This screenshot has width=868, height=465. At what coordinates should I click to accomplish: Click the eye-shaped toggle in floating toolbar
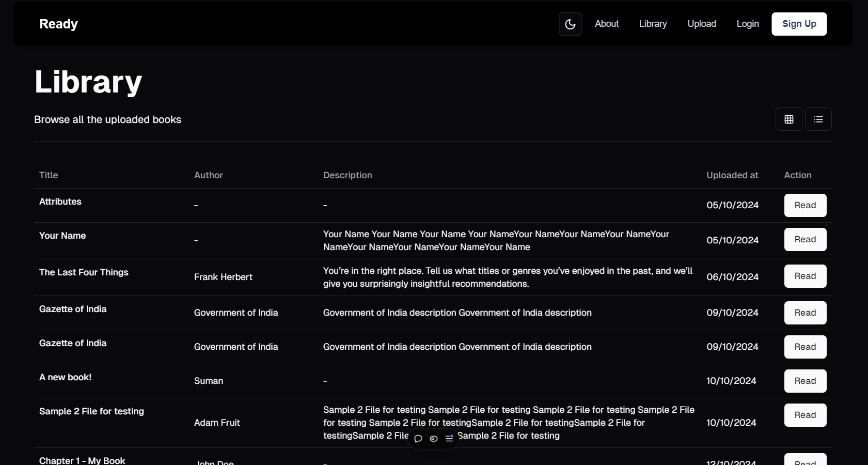click(x=434, y=439)
